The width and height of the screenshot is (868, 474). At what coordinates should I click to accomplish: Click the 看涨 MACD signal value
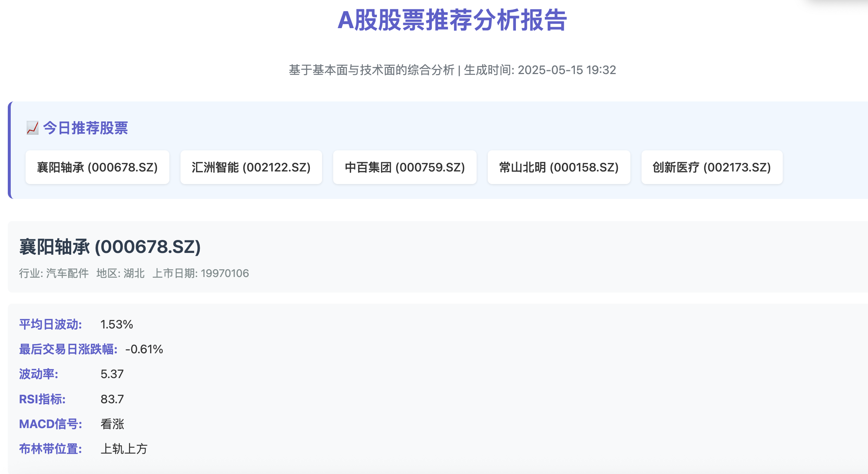pos(112,424)
